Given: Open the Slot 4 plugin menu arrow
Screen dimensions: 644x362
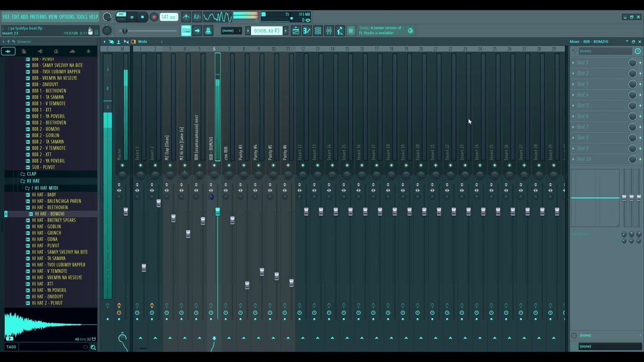Looking at the screenshot, I should coord(573,95).
